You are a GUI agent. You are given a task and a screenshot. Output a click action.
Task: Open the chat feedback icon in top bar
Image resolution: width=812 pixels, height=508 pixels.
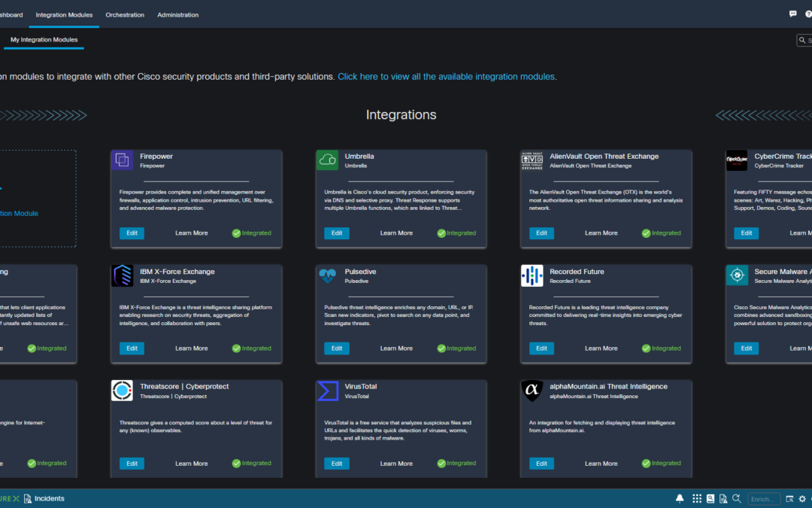(x=793, y=14)
